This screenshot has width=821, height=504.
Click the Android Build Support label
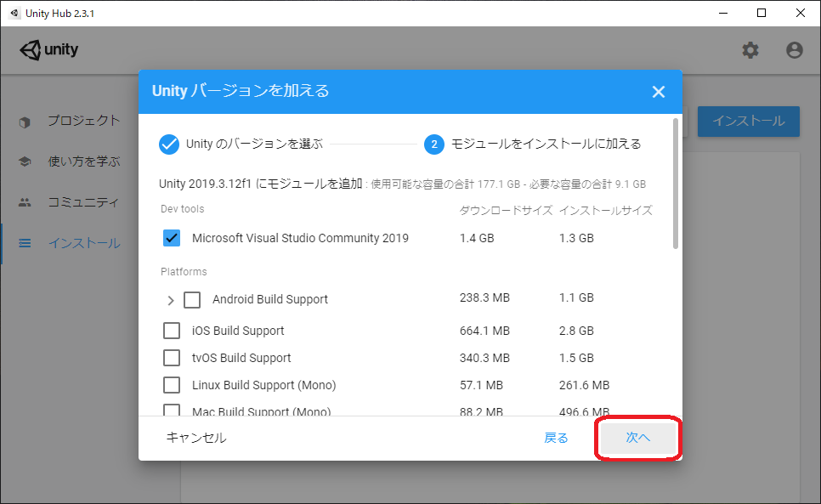pyautogui.click(x=270, y=299)
